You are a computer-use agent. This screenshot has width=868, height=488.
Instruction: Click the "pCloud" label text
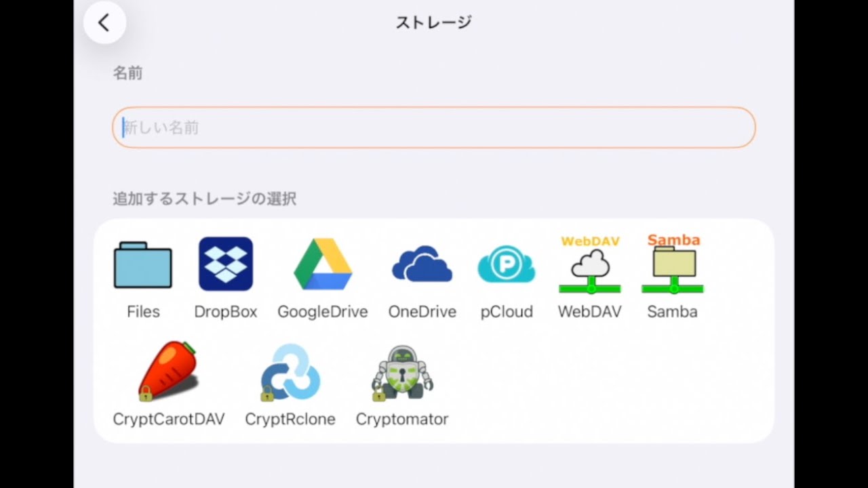coord(507,312)
